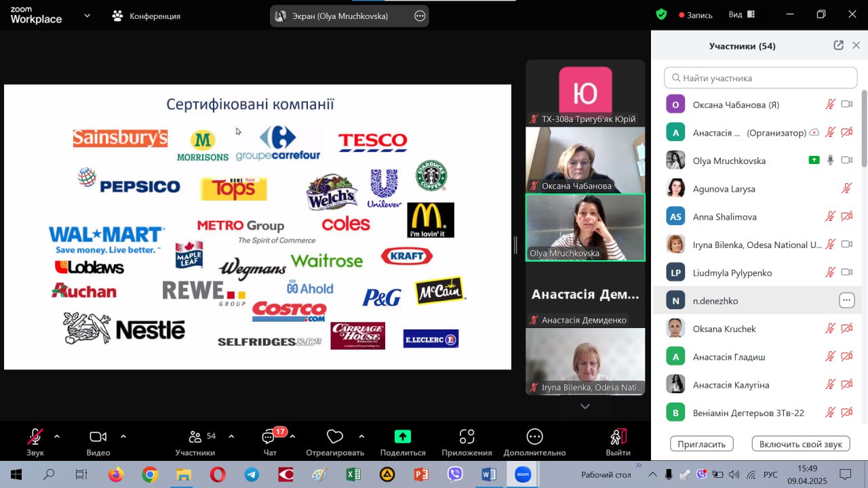Click profile photo of Анастасія Калугіна
The height and width of the screenshot is (488, 868).
pyautogui.click(x=675, y=385)
